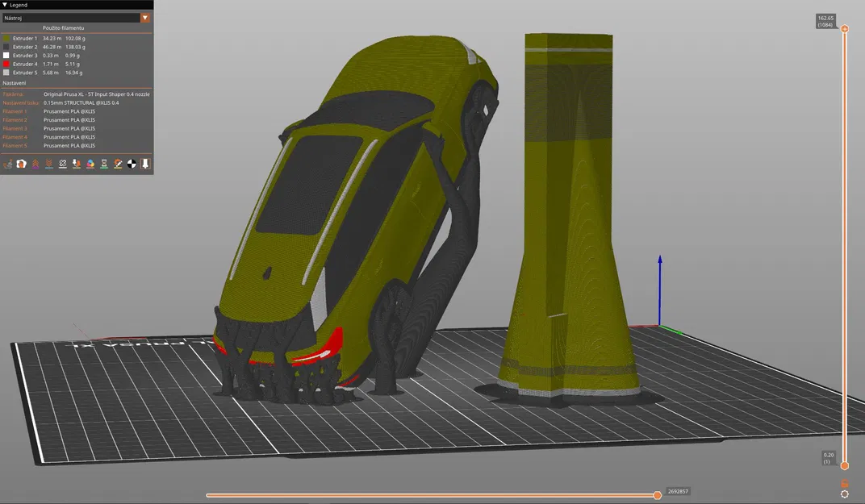Toggle tool changes marker icon
865x504 pixels.
click(x=76, y=164)
